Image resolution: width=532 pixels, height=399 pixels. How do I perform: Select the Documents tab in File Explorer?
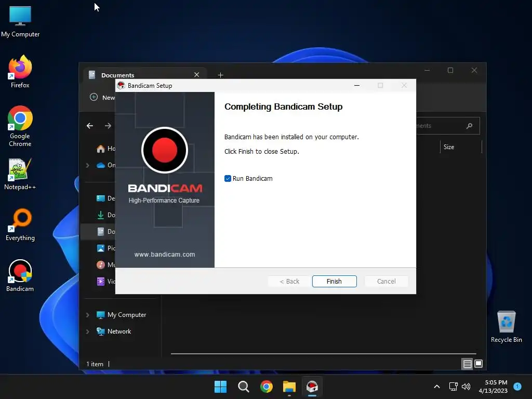click(x=145, y=75)
